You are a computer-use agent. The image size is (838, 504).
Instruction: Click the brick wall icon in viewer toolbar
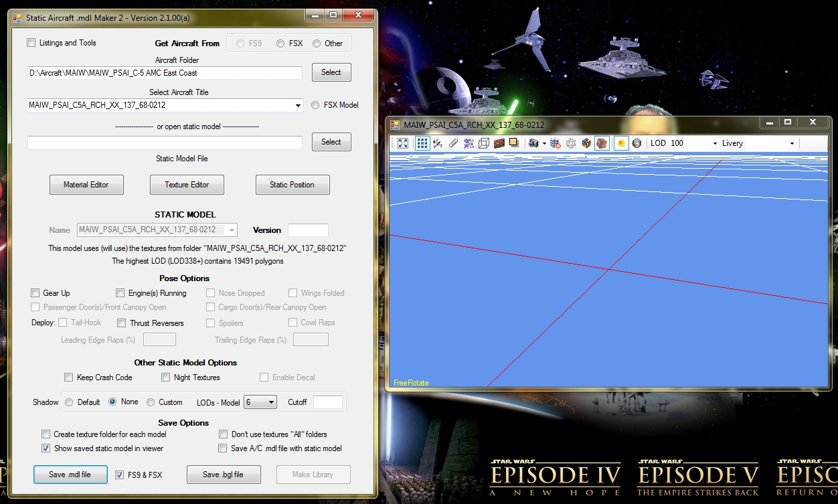[499, 143]
